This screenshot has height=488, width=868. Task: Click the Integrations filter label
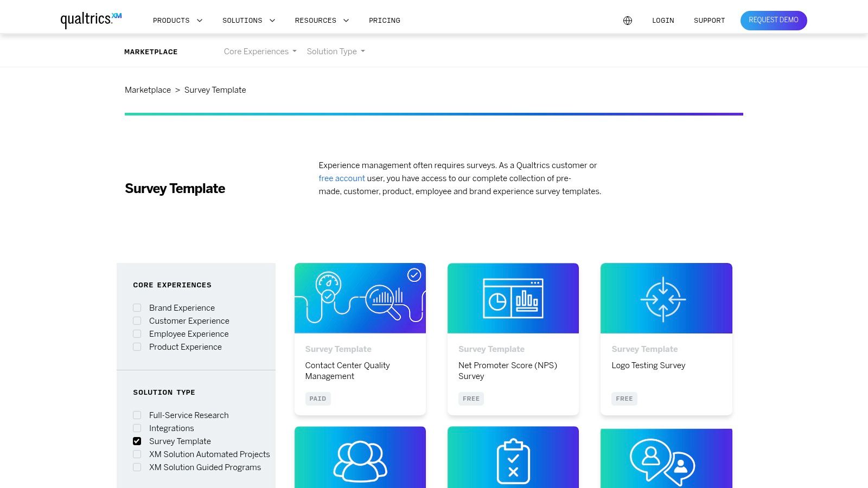[171, 428]
